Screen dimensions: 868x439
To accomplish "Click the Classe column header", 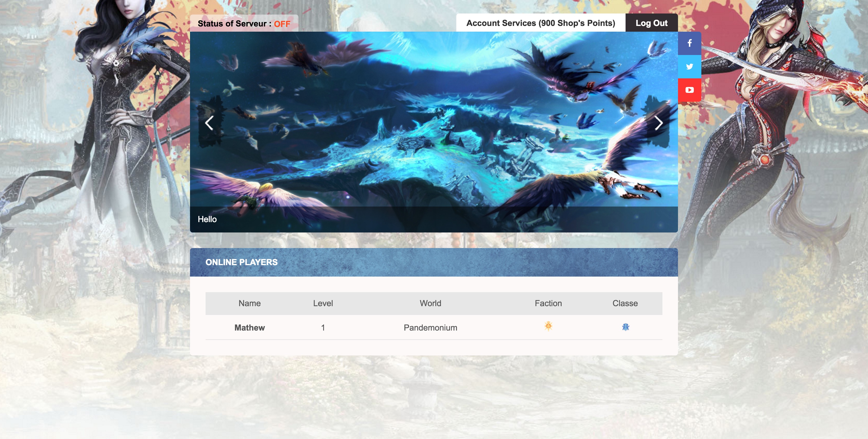I will pyautogui.click(x=625, y=303).
